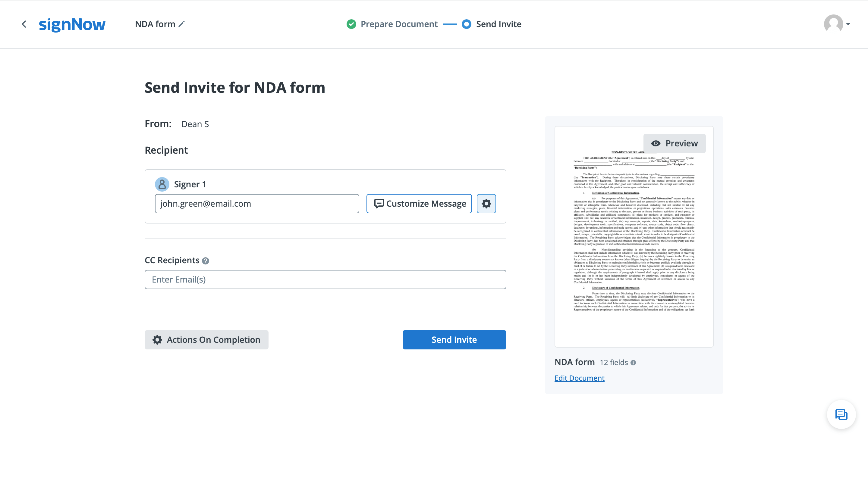Open Actions On Completion settings

point(206,340)
